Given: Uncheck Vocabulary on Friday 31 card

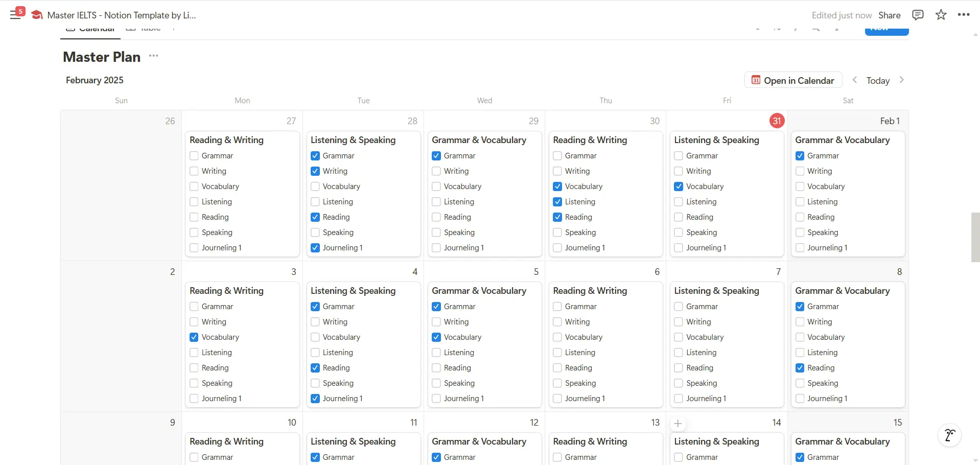Looking at the screenshot, I should pyautogui.click(x=679, y=187).
